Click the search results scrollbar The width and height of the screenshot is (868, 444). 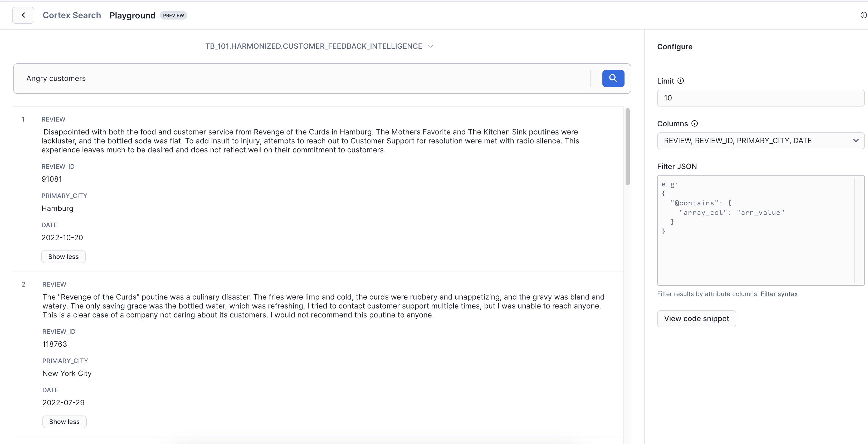tap(627, 147)
